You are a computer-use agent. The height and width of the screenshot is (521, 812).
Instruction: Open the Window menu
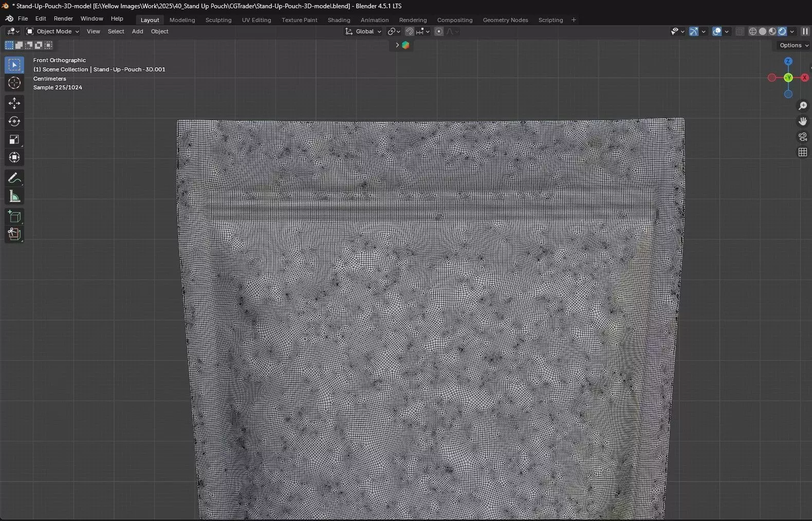point(92,18)
